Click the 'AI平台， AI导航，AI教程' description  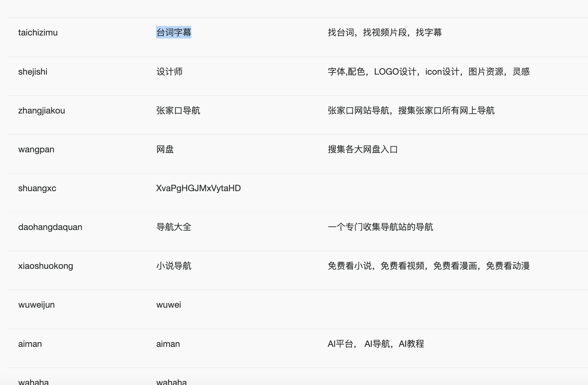(x=376, y=344)
